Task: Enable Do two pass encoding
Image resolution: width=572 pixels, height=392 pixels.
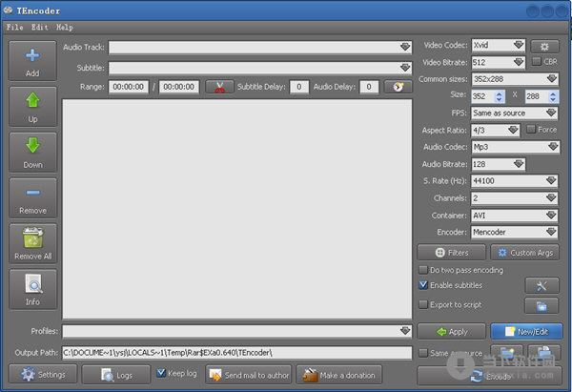Action: tap(422, 270)
